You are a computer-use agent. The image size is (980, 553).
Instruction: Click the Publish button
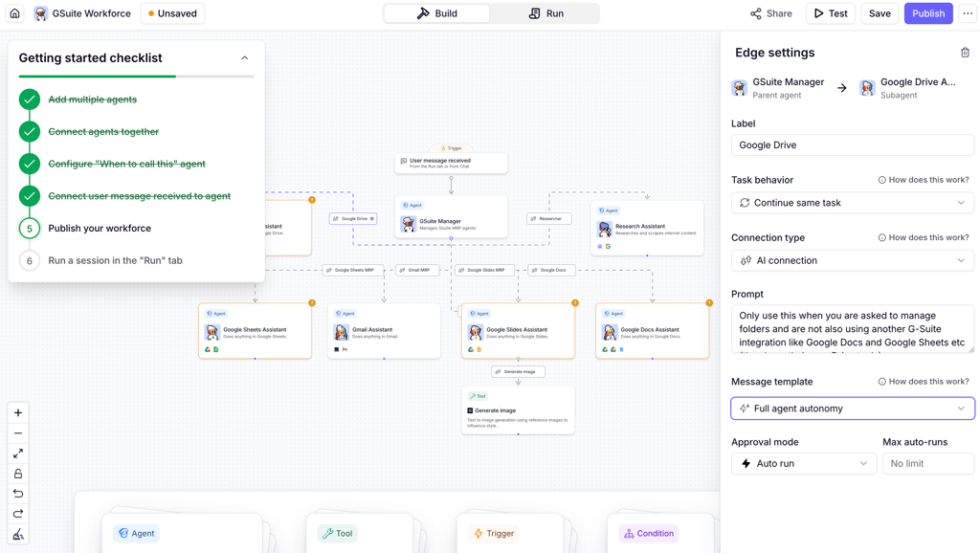(x=928, y=13)
